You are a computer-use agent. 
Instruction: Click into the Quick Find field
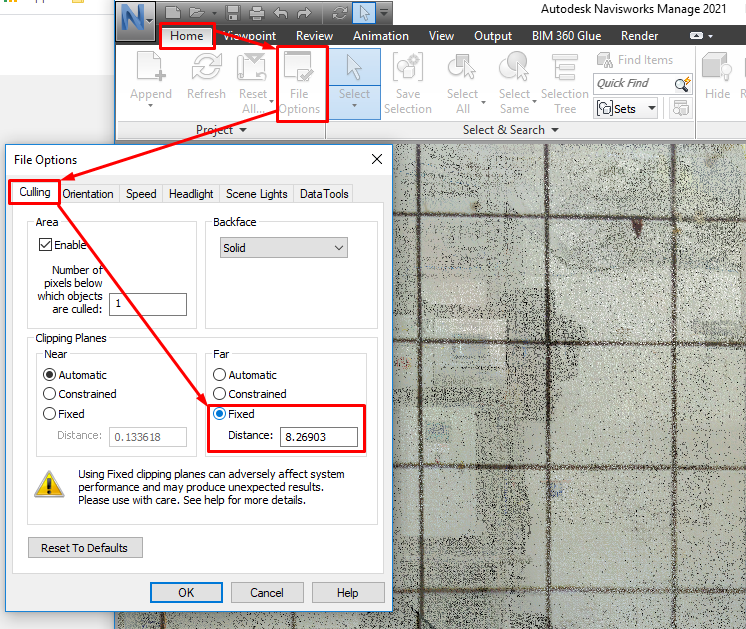(x=633, y=84)
